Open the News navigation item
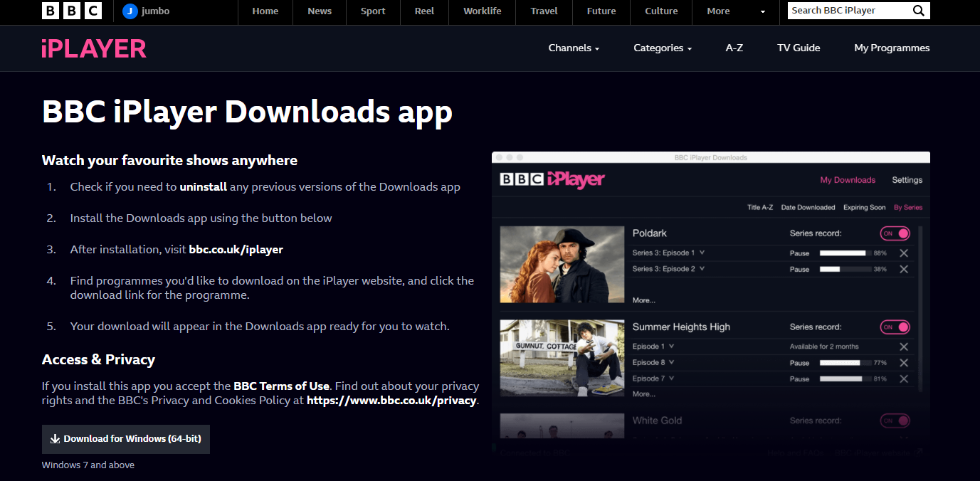The height and width of the screenshot is (481, 980). [320, 11]
